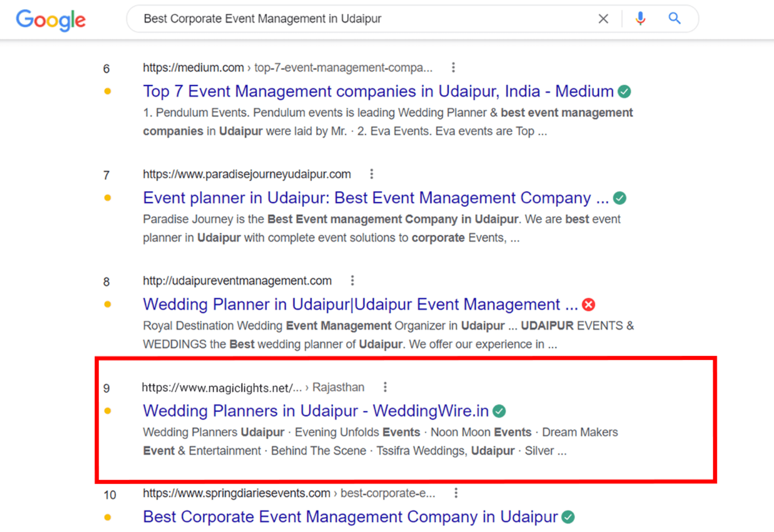
Task: Click green checkmark on Paradise Journey result
Action: coord(620,198)
